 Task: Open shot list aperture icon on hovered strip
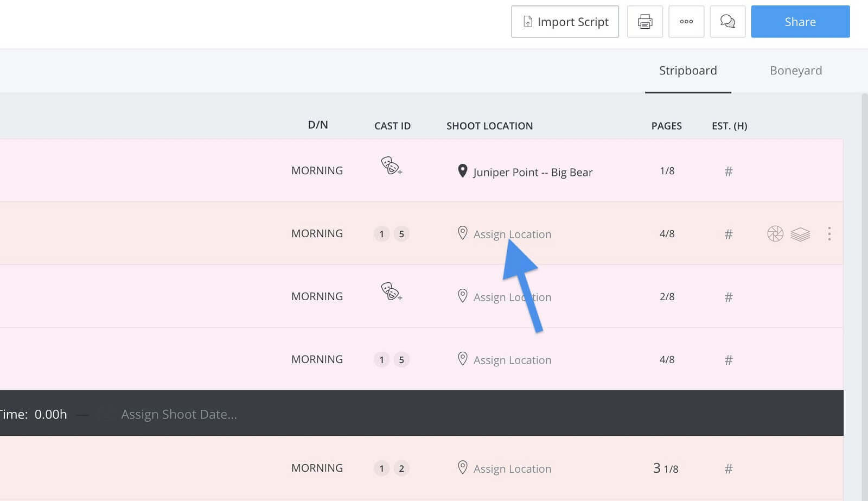tap(775, 234)
